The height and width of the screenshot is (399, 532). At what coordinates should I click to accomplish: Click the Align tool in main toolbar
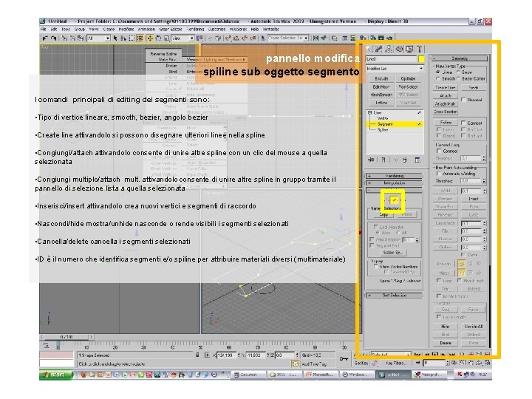point(324,38)
